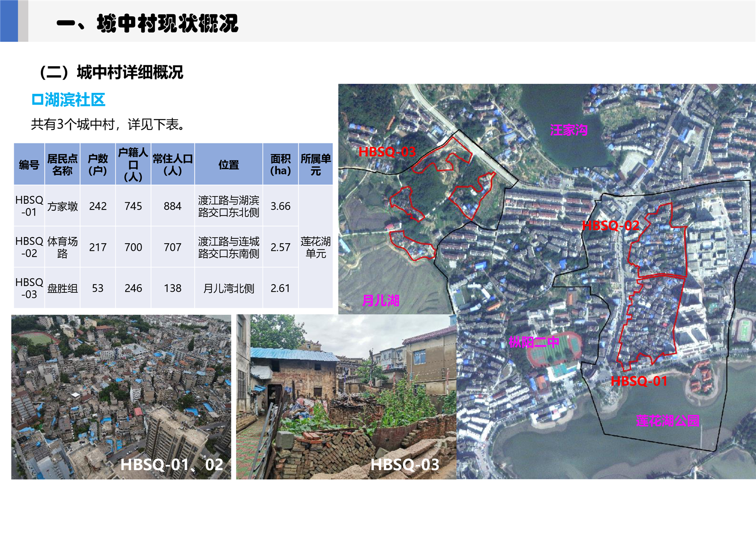Screen dimensions: 756x534
Task: Select the household count cell 217
Action: coord(98,247)
